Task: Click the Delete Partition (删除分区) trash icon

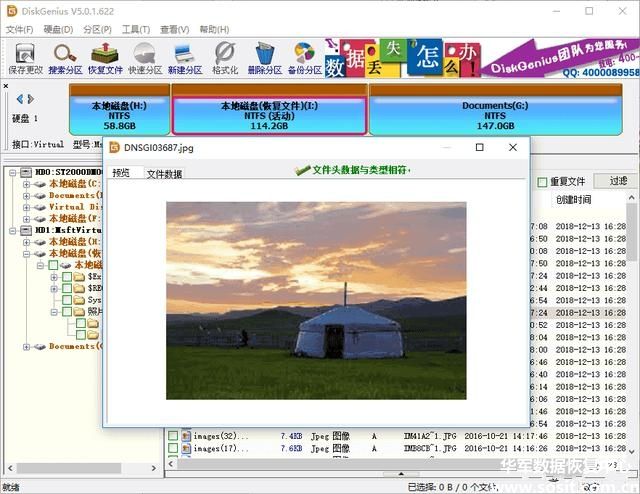Action: tap(264, 57)
